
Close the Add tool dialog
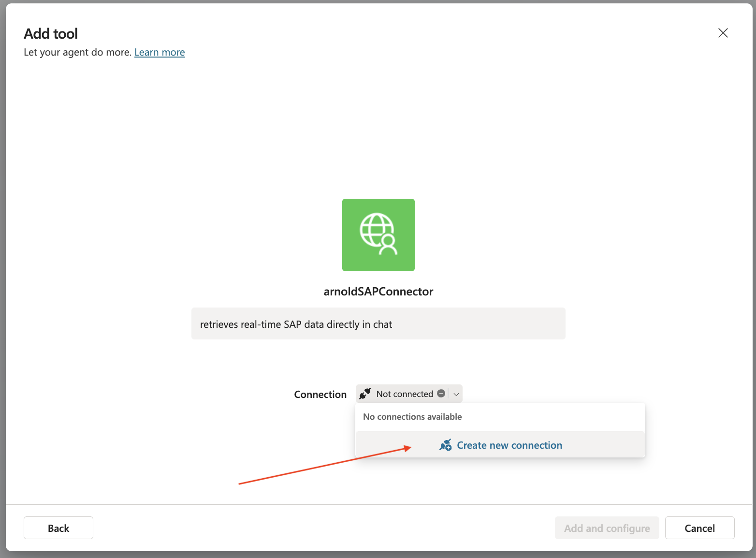723,33
